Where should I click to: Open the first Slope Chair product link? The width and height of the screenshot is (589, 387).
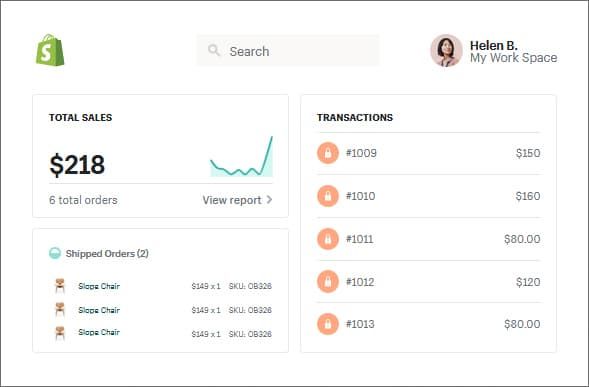click(99, 286)
